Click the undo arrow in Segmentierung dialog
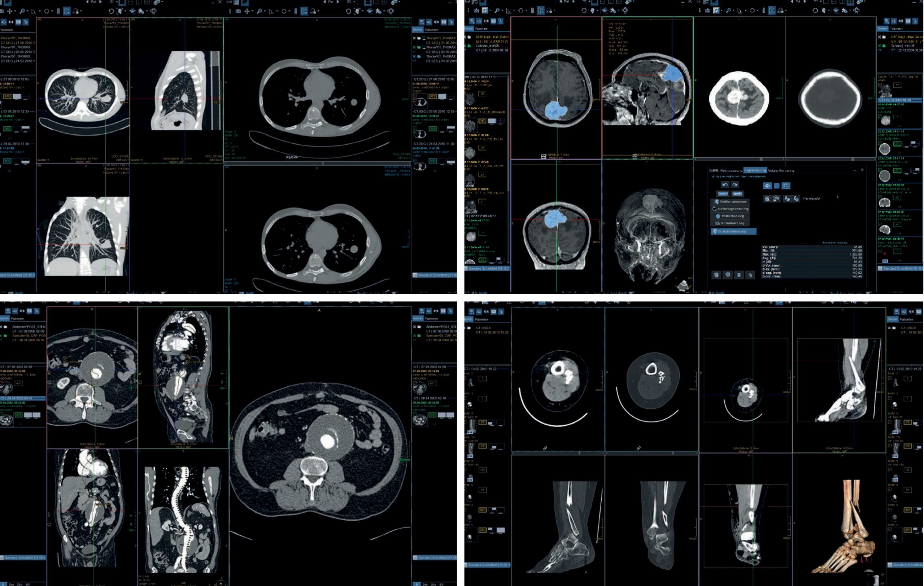This screenshot has height=586, width=924. (x=725, y=185)
